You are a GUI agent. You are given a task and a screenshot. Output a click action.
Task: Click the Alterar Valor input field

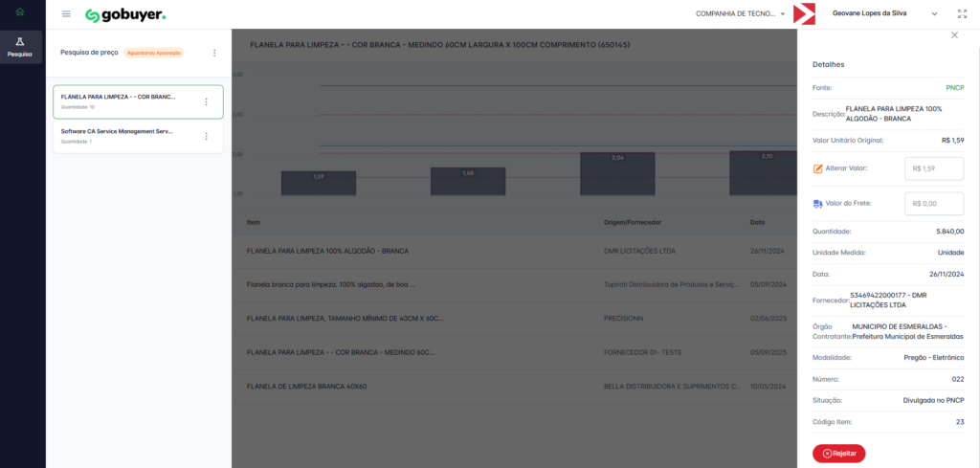coord(933,168)
